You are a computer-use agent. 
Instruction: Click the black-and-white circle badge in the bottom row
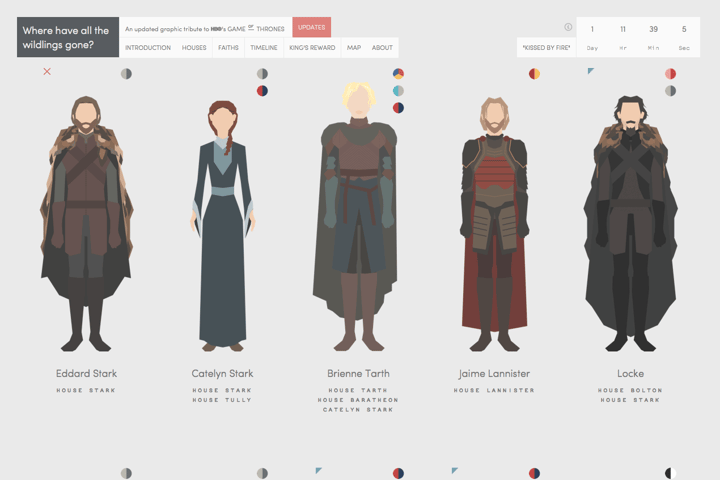670,473
